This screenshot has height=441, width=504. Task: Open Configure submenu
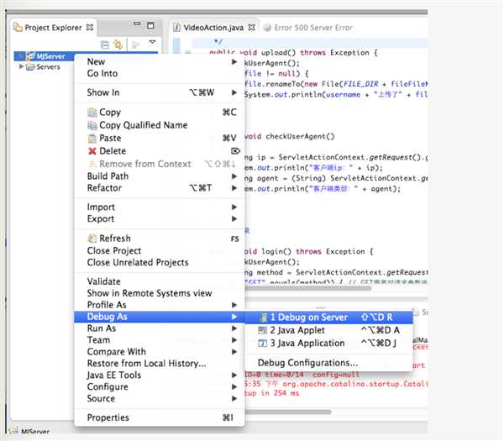[x=159, y=386]
